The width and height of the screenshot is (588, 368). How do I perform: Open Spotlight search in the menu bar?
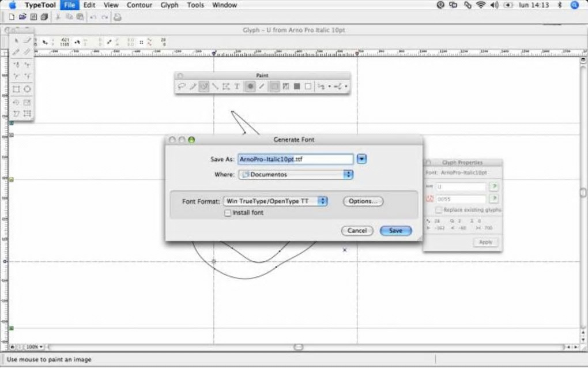[574, 5]
